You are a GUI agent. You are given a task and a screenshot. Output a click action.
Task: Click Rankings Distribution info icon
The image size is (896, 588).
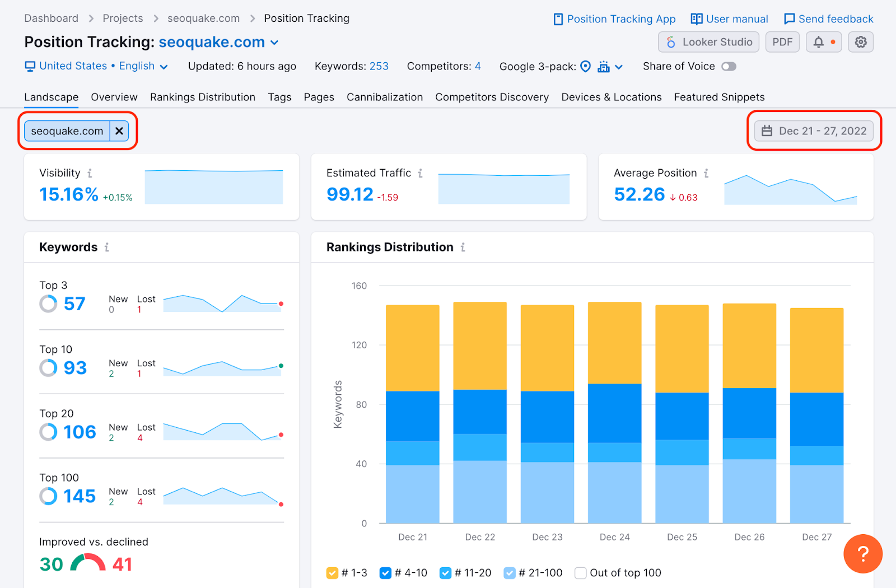coord(463,247)
